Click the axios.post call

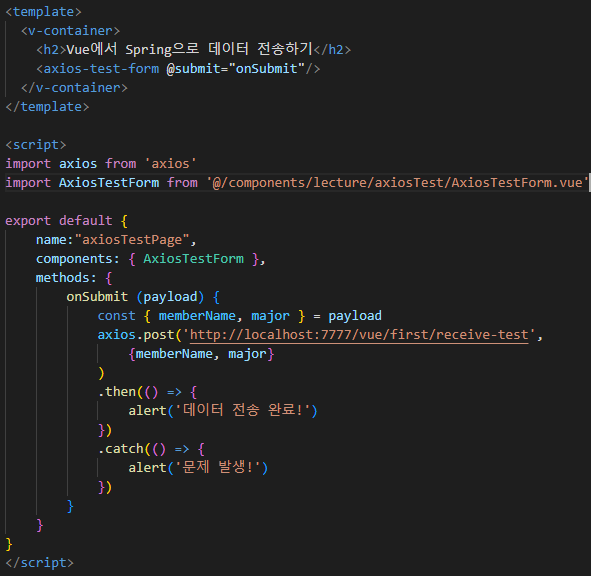[x=136, y=335]
